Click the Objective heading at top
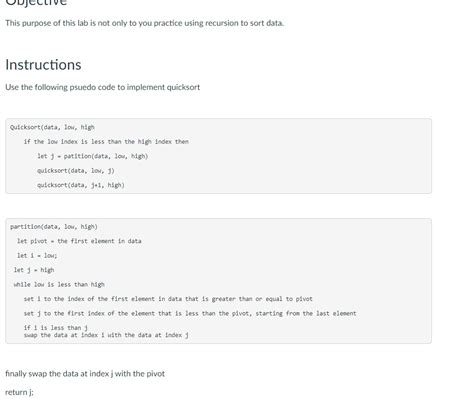474x399 pixels. [x=36, y=3]
